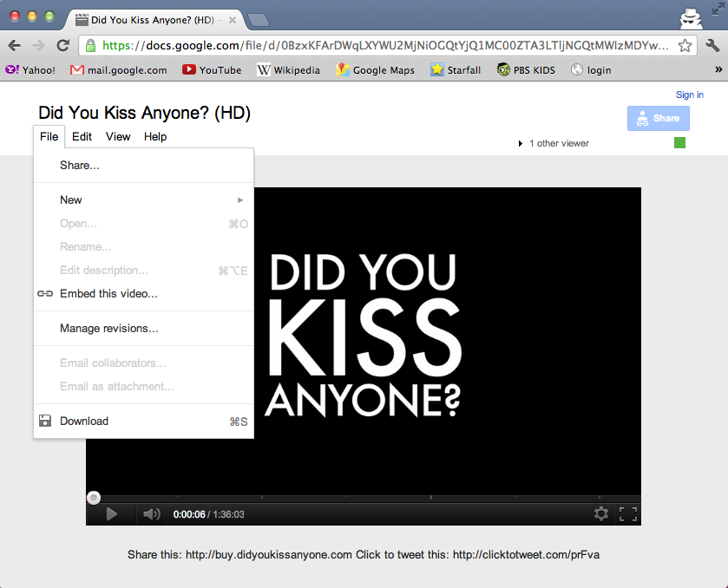The width and height of the screenshot is (728, 588).
Task: Play the video with the play button
Action: tap(111, 514)
